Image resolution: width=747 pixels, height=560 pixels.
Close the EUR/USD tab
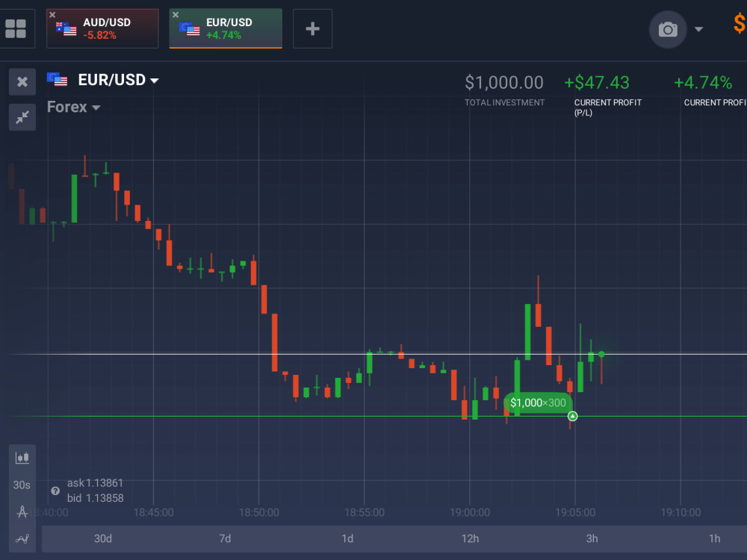point(176,15)
